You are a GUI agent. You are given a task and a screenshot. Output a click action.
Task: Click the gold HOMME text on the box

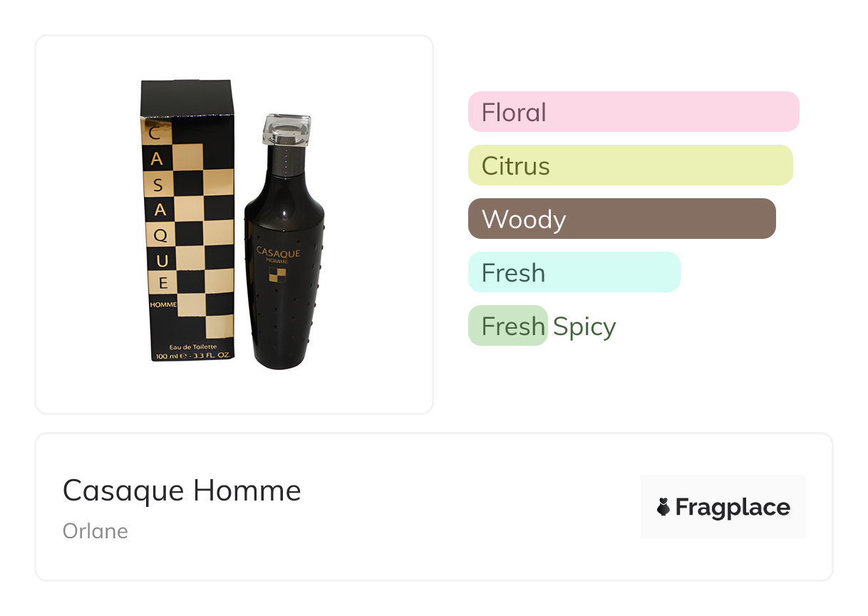click(x=163, y=304)
